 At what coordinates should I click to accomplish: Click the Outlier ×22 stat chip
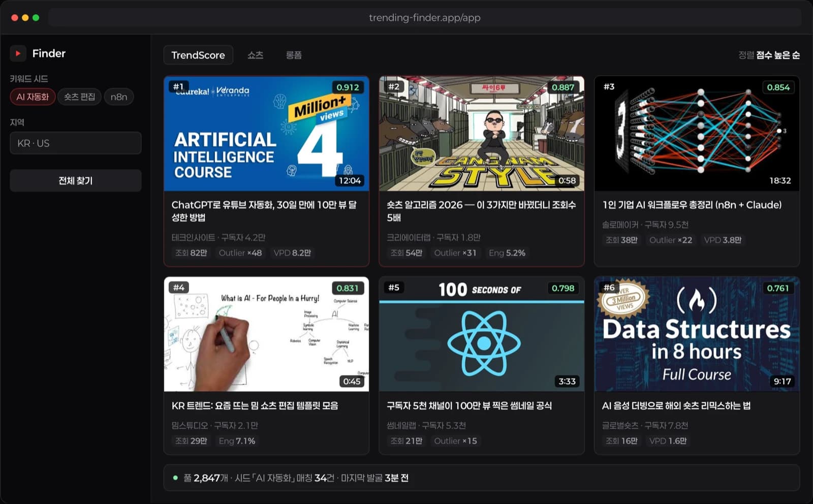[x=671, y=240]
